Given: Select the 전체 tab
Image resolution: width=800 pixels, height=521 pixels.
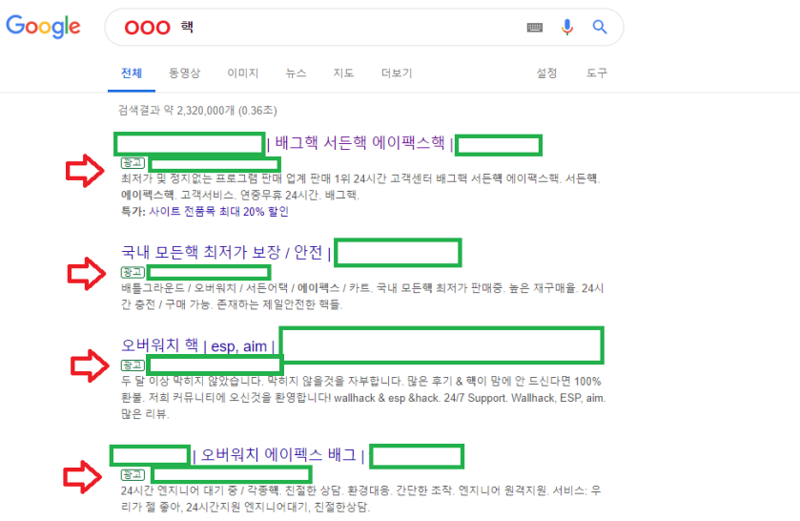Looking at the screenshot, I should (x=131, y=73).
